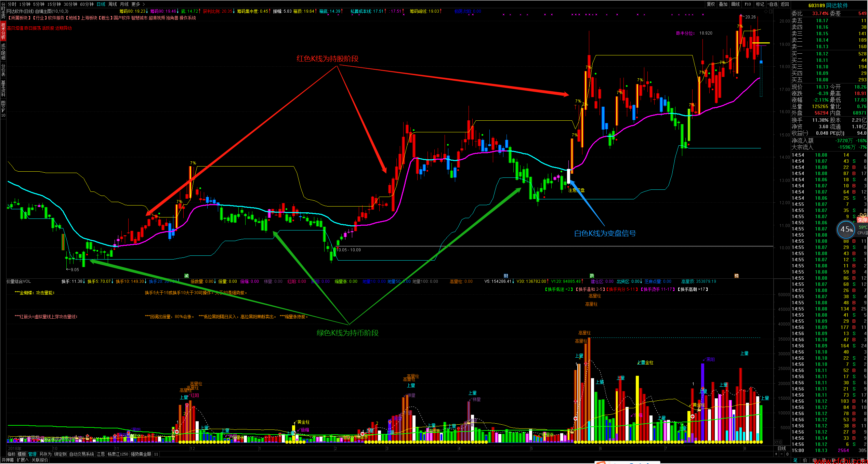Click the X10 volume scale box
The width and height of the screenshot is (868, 464).
[778, 442]
